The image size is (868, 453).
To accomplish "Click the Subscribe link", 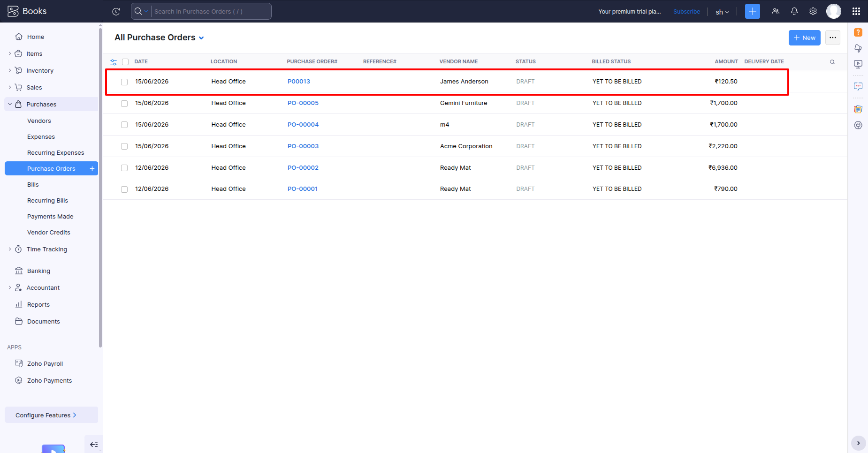I will point(686,12).
